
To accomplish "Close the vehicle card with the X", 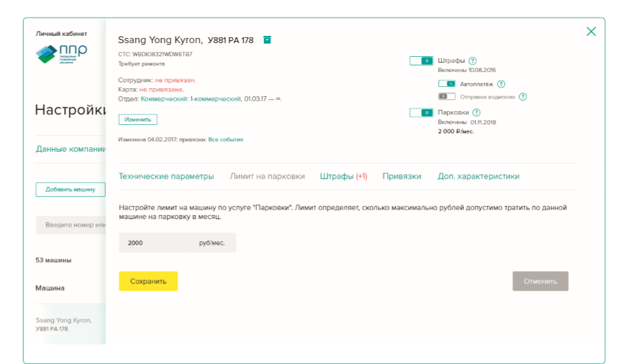I will pyautogui.click(x=591, y=31).
